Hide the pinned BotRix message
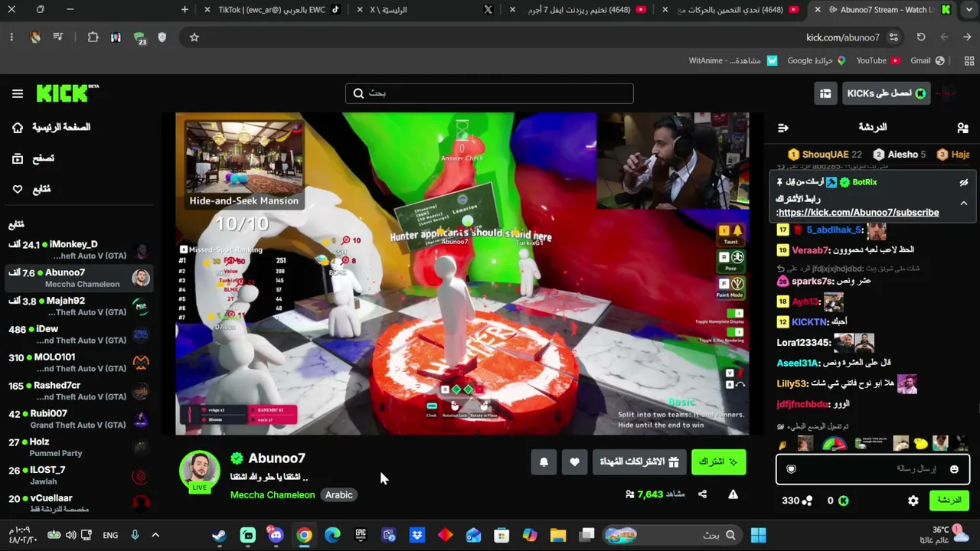Viewport: 980px width, 551px height. (964, 183)
